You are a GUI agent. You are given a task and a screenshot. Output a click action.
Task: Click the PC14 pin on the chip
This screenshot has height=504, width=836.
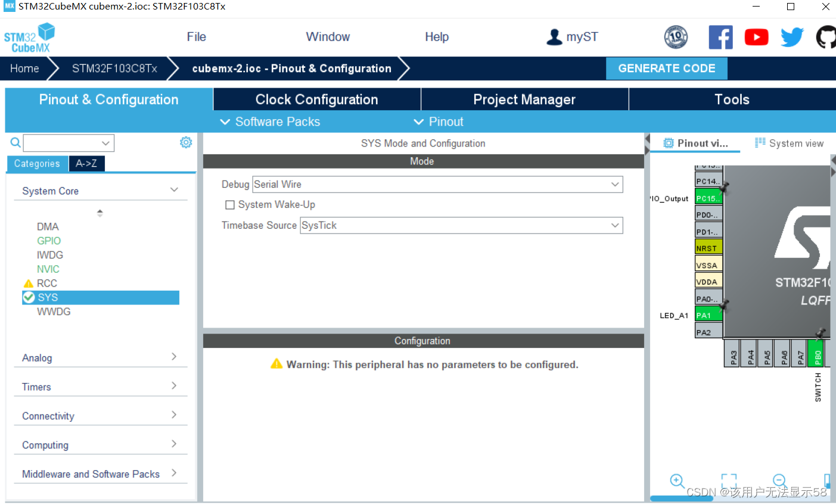tap(709, 181)
